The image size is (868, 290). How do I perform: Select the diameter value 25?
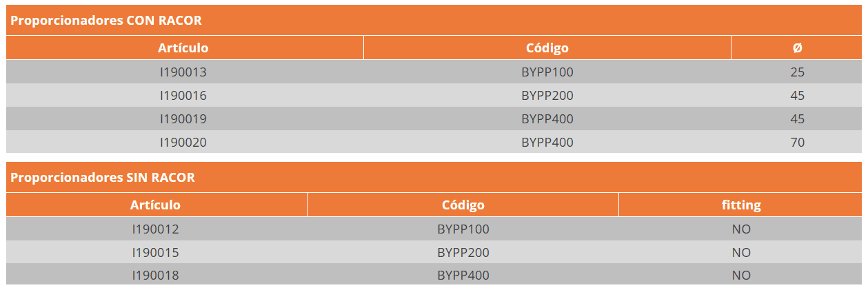[x=797, y=72]
